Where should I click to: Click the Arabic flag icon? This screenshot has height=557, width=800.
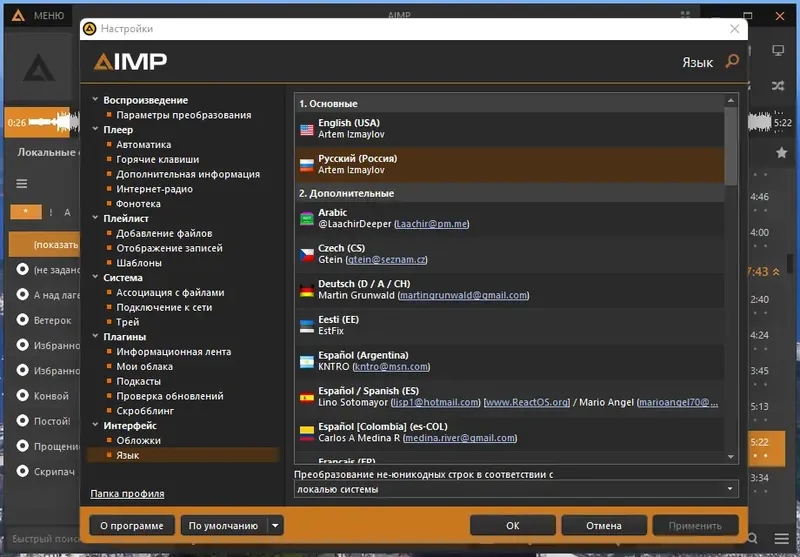[307, 219]
